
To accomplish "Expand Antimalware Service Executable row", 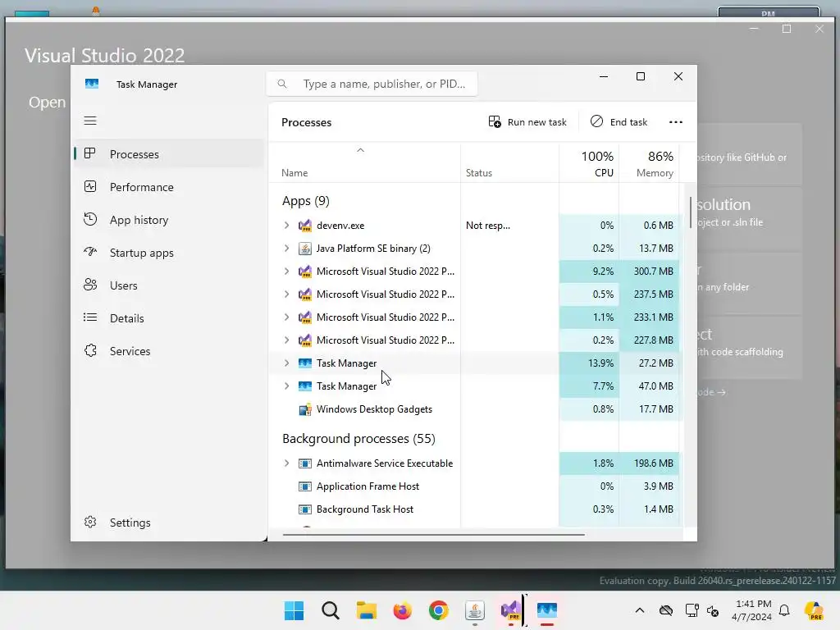I will coord(286,463).
